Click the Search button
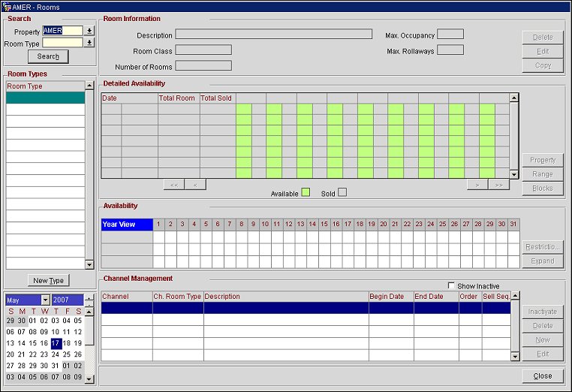Image resolution: width=572 pixels, height=392 pixels. tap(48, 56)
